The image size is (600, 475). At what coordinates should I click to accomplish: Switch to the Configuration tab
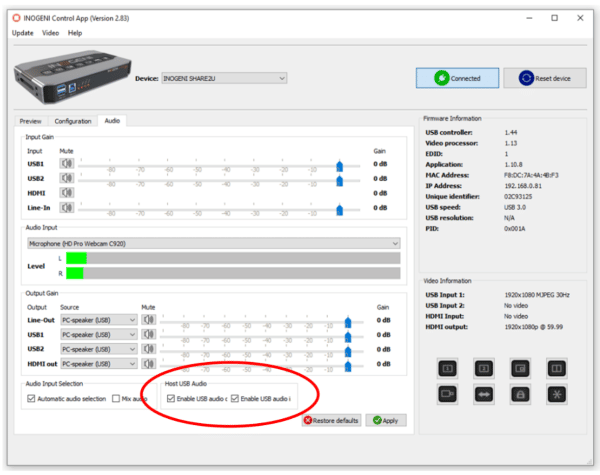pyautogui.click(x=73, y=121)
